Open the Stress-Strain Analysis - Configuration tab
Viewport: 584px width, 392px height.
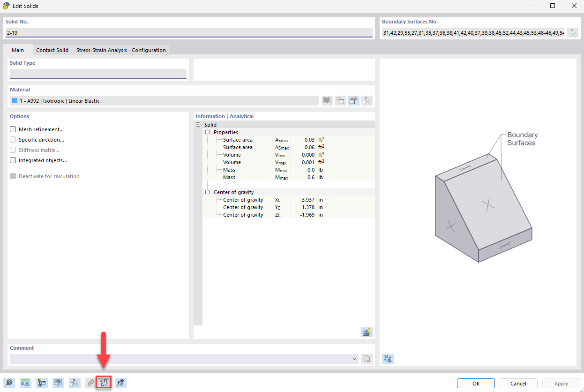(x=121, y=50)
